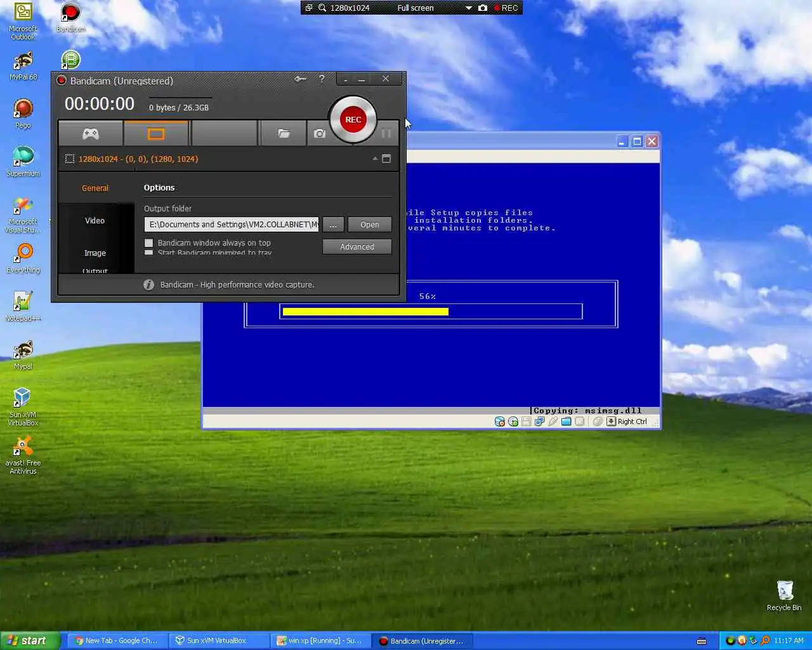This screenshot has height=650, width=812.
Task: Click the fullscreen window icon in the capture row
Action: tap(386, 159)
